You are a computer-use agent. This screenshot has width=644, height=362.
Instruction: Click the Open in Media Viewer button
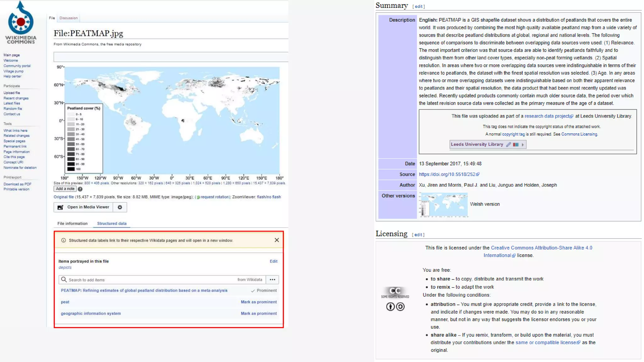84,207
